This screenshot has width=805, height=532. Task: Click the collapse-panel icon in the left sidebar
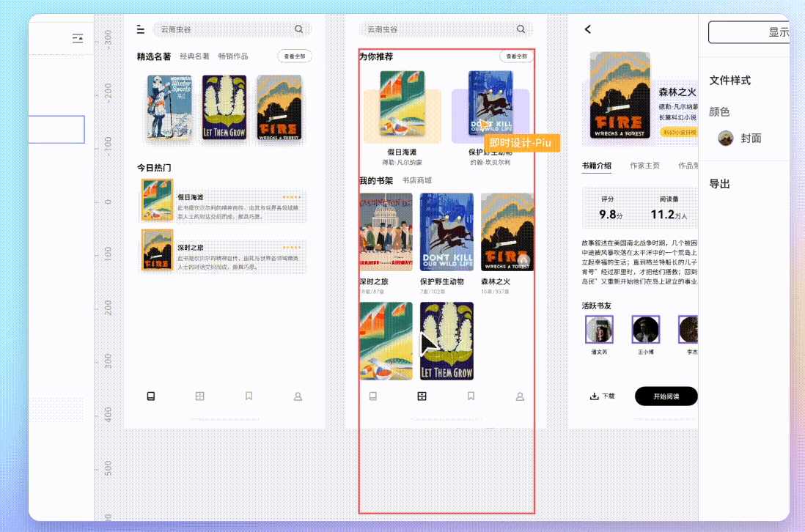[x=78, y=38]
